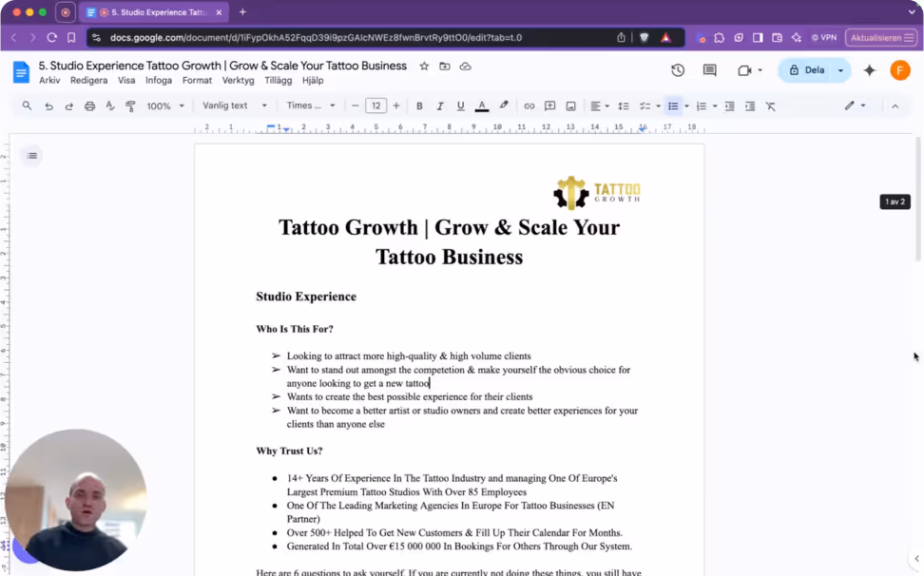Bookmark this page in browser
Image resolution: width=924 pixels, height=576 pixels.
click(71, 38)
